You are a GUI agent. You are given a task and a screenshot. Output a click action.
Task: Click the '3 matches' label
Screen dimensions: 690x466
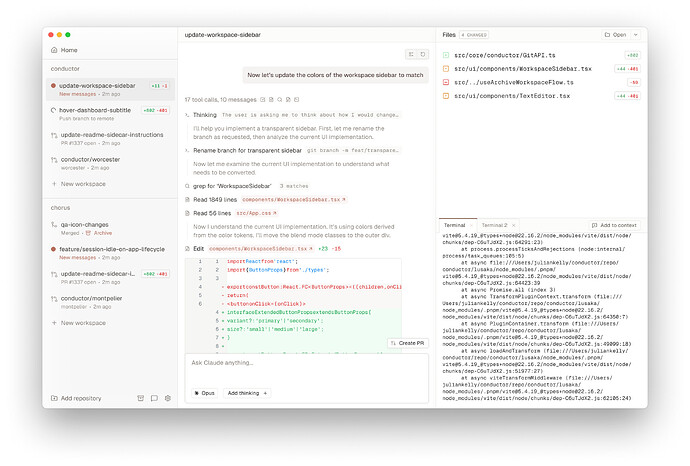coord(294,186)
